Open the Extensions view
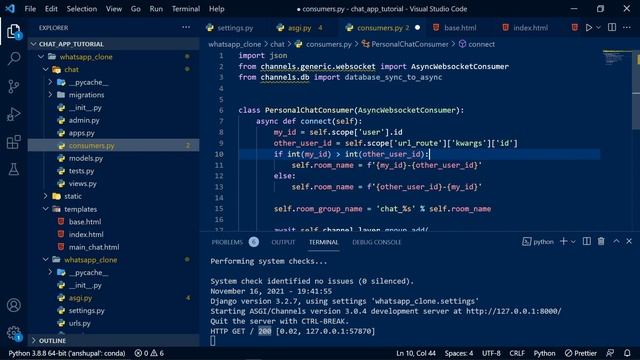This screenshot has height=360, width=640. (x=13, y=142)
